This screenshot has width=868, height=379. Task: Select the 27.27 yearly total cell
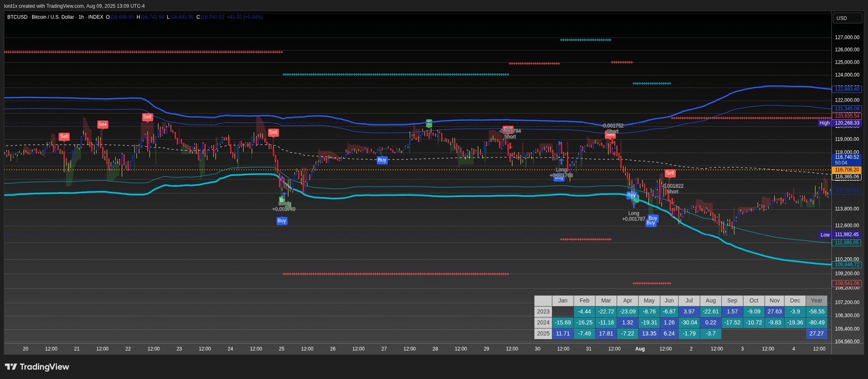816,334
